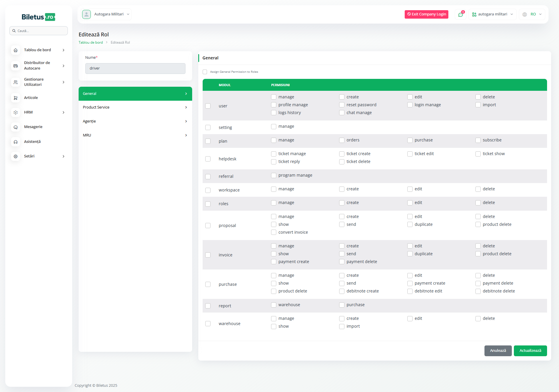The width and height of the screenshot is (559, 392).
Task: Click the bus icon for Distribuitor de Autocare
Action: (16, 66)
